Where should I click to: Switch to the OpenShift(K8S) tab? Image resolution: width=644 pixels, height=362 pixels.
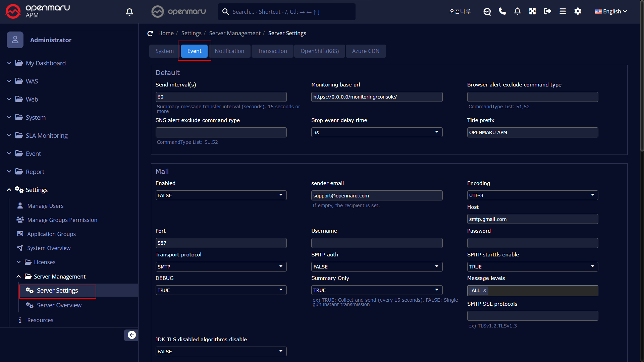(319, 51)
